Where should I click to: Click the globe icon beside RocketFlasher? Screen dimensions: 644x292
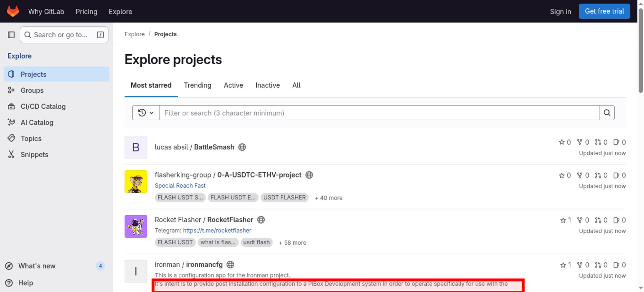tap(261, 220)
